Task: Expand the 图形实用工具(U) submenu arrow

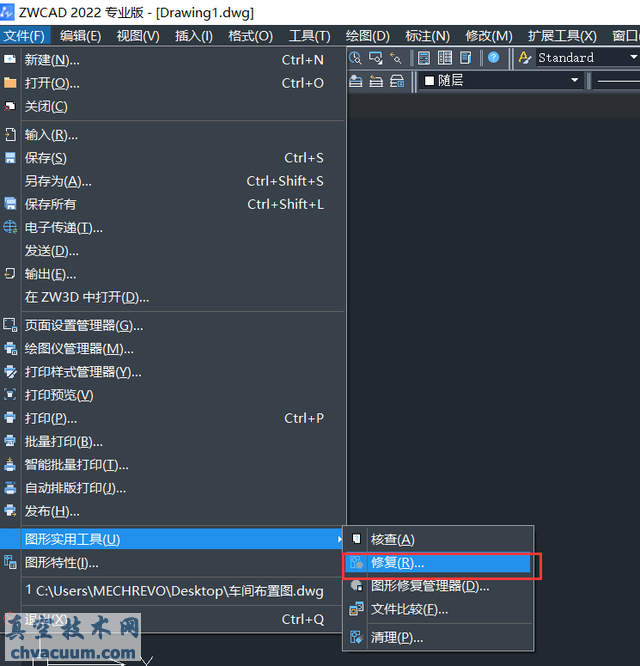Action: pyautogui.click(x=340, y=539)
